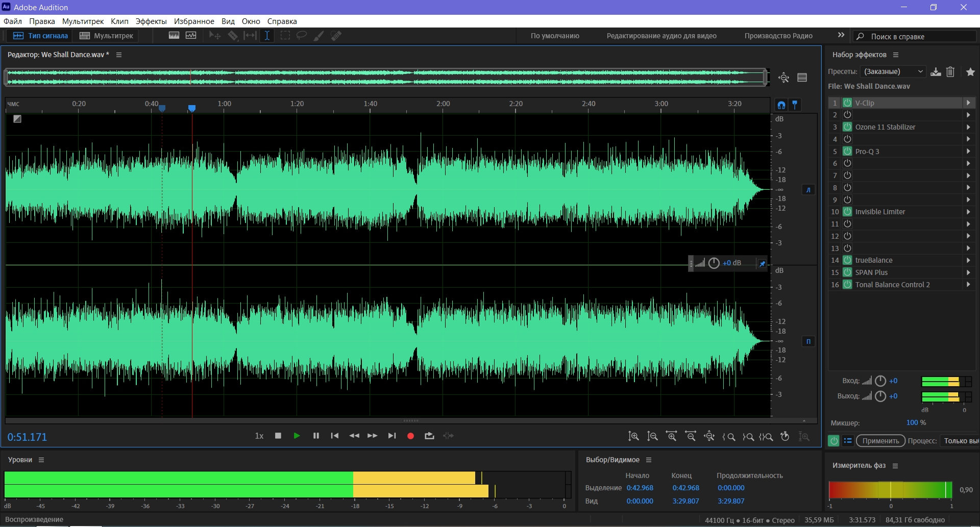Open the Правка menu
Screen dimensions: 980x527
coord(42,21)
